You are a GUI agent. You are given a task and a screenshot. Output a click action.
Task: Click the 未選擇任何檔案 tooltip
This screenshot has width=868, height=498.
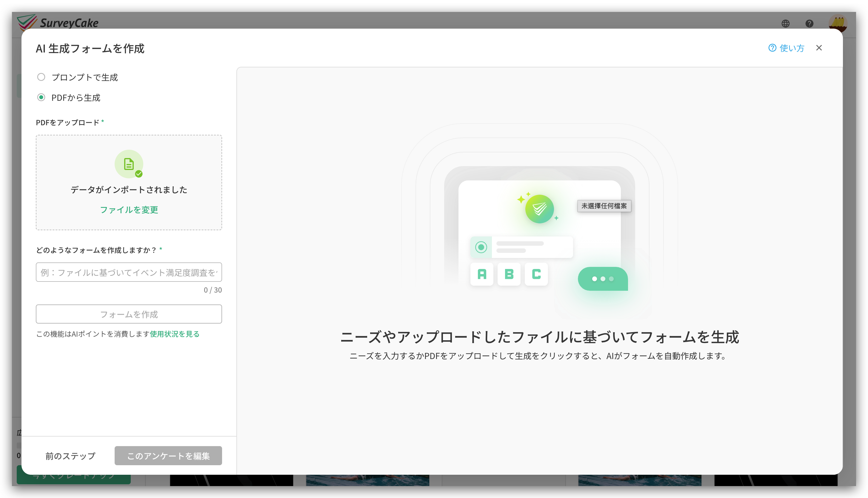(604, 206)
